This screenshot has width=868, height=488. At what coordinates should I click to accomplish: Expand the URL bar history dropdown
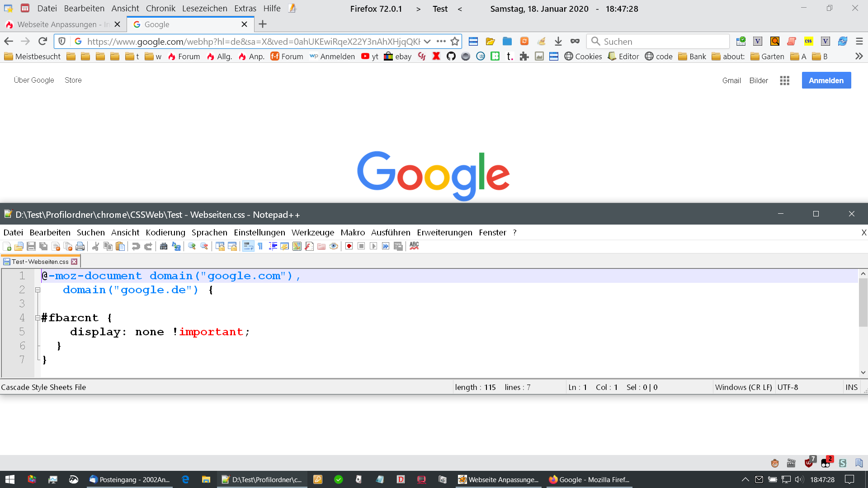point(427,42)
